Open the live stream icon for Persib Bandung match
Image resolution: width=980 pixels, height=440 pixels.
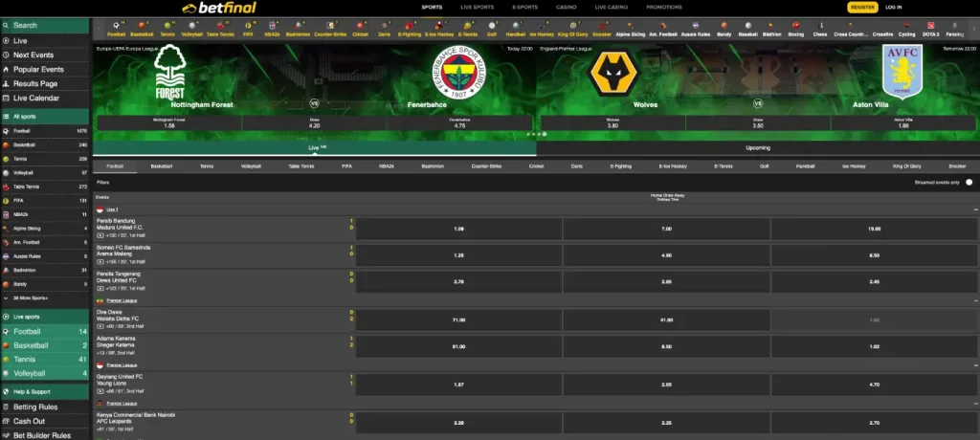pos(100,235)
